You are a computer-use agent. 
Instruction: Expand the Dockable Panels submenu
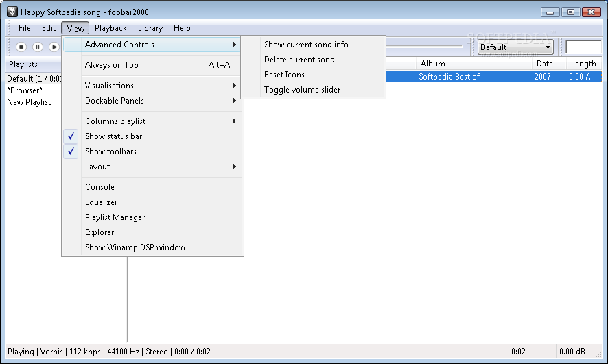click(152, 101)
